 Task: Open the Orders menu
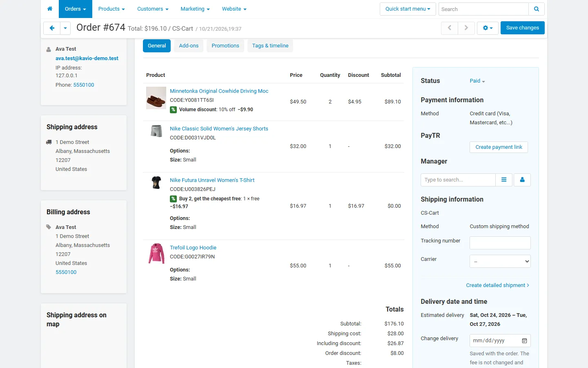click(x=76, y=9)
